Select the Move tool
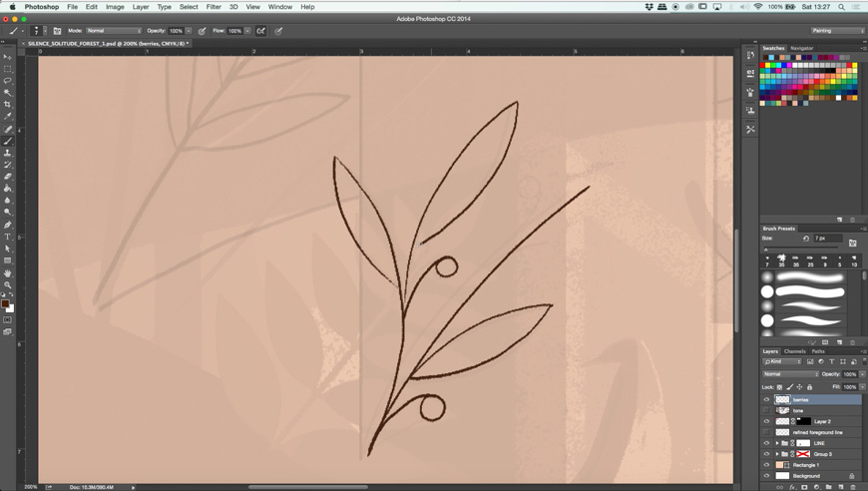 (x=7, y=57)
